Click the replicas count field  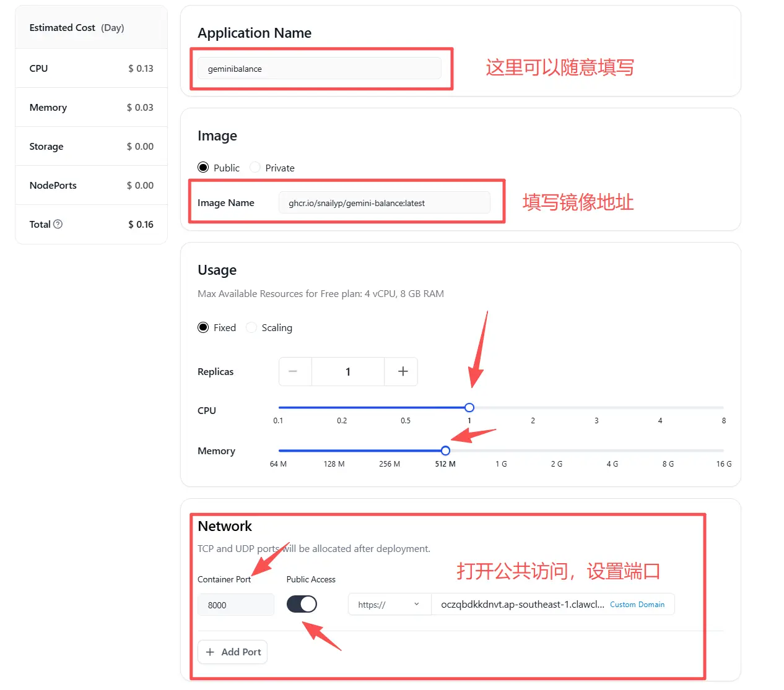point(348,371)
